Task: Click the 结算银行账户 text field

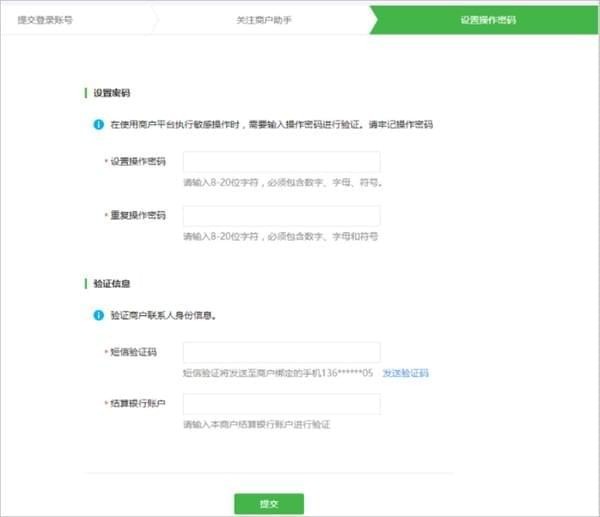Action: [281, 404]
